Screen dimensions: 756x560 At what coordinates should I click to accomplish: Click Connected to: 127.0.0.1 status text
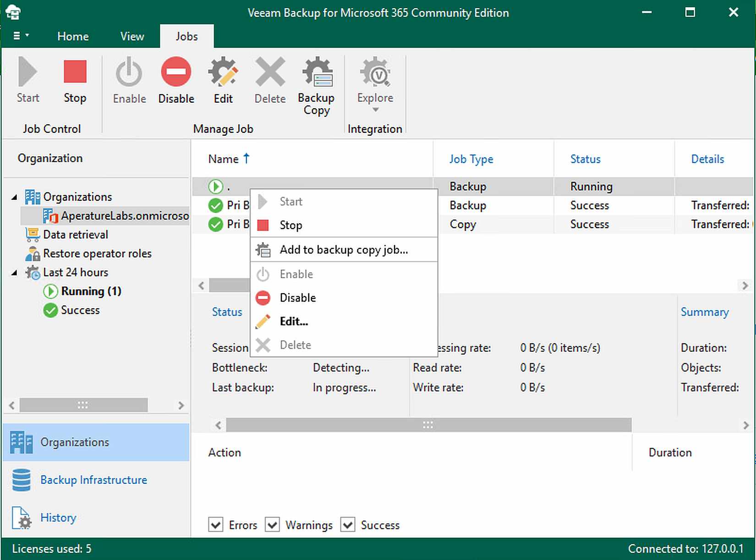(685, 549)
